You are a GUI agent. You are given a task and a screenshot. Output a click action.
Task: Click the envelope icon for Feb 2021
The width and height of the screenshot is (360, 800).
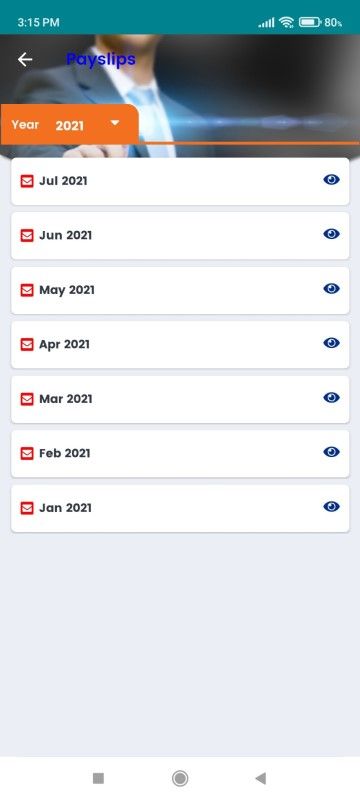pyautogui.click(x=27, y=454)
